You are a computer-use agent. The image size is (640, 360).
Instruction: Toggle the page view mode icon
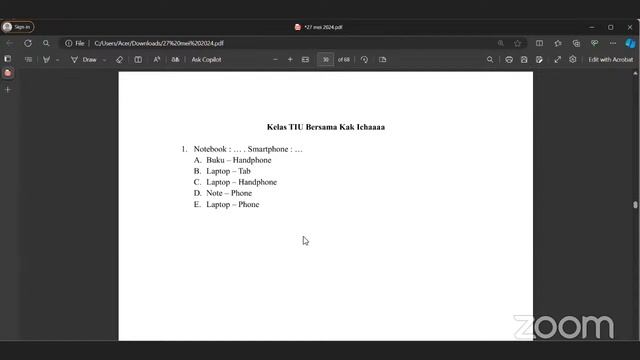382,60
